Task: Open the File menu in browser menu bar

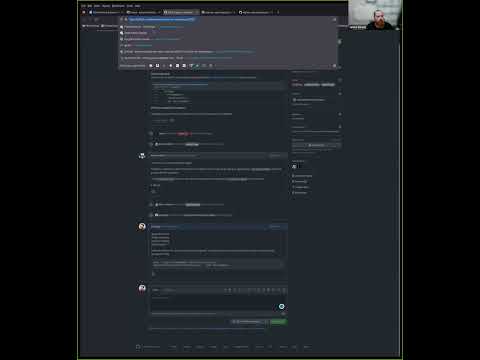Action: coord(83,6)
